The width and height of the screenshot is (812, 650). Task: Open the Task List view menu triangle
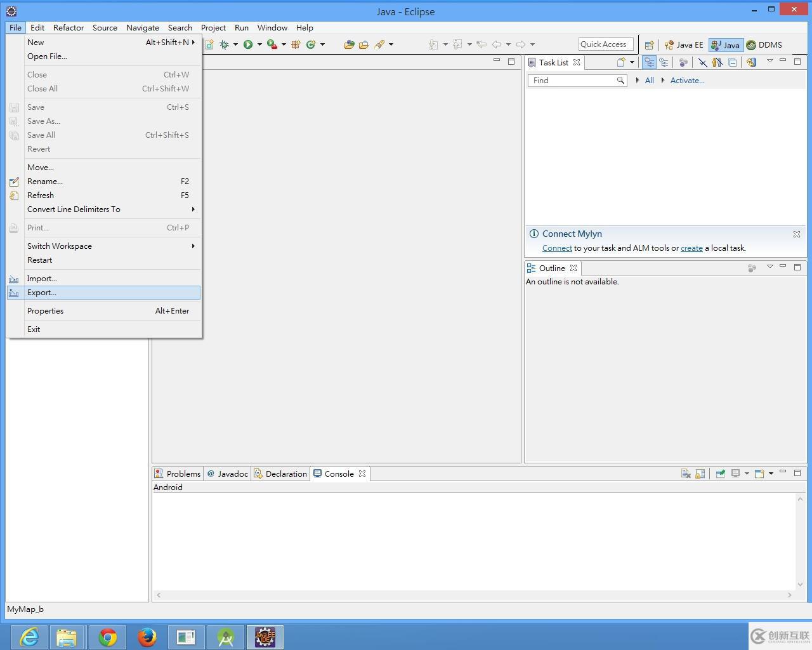tap(770, 61)
